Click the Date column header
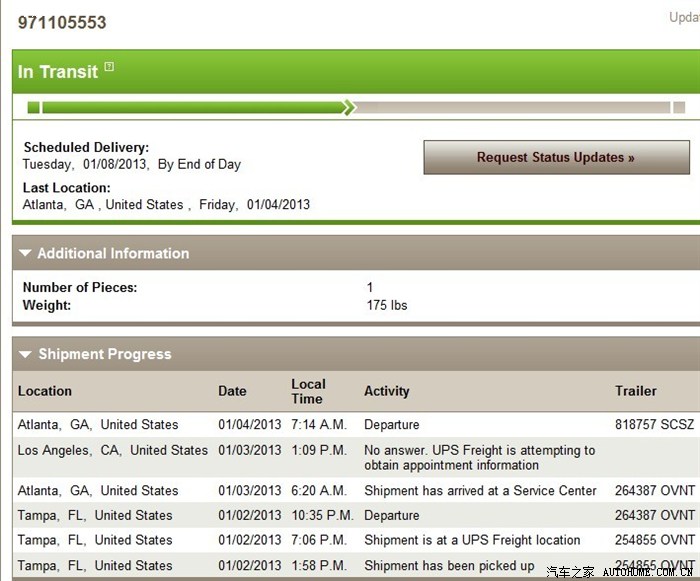The image size is (700, 581). [x=232, y=391]
